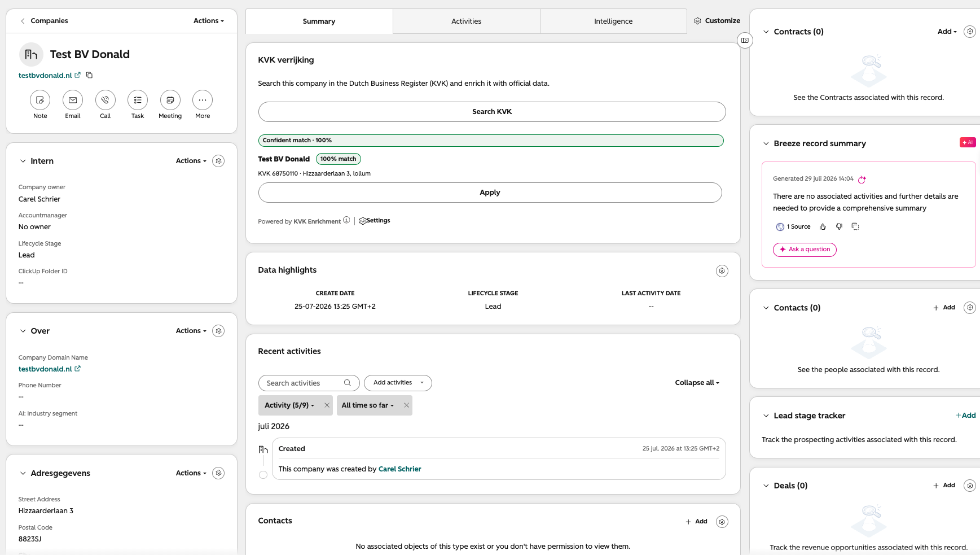The width and height of the screenshot is (980, 555).
Task: Click the Email icon button
Action: pos(73,100)
